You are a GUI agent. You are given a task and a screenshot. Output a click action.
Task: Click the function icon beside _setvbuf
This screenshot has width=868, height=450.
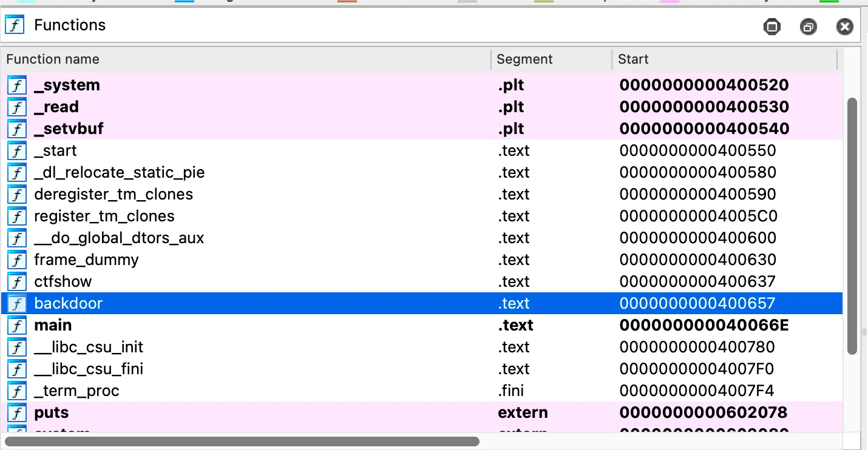tap(17, 129)
